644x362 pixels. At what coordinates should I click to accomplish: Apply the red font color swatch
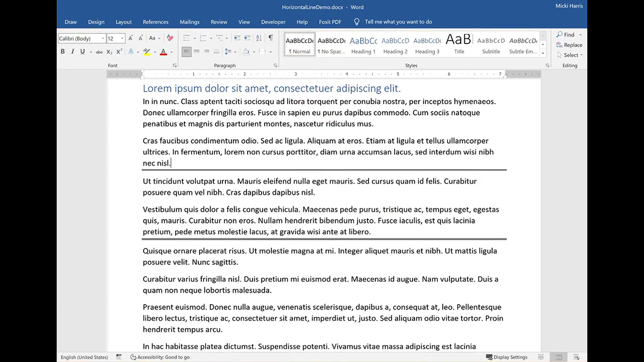coord(163,52)
